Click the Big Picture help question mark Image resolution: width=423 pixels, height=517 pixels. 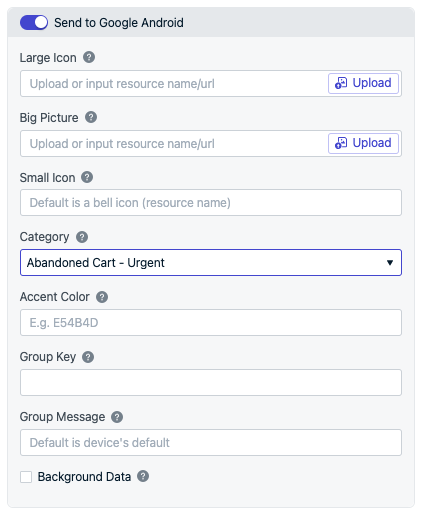click(91, 117)
